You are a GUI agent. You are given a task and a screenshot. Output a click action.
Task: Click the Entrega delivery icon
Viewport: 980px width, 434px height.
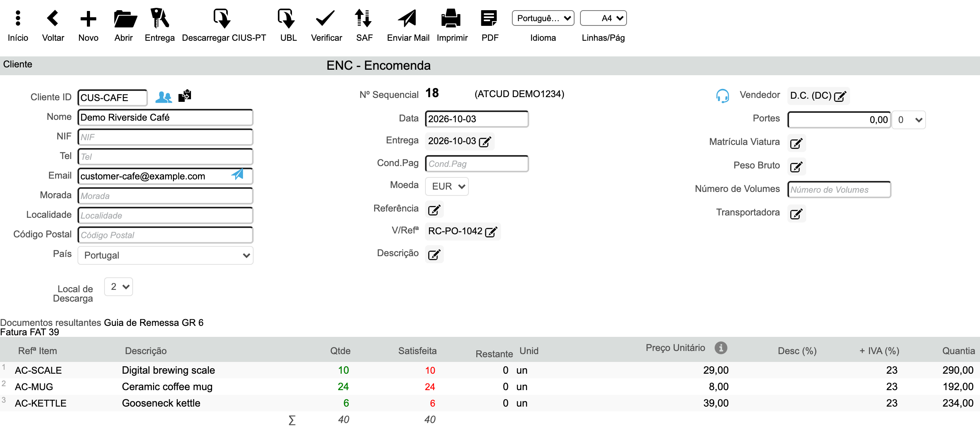tap(159, 18)
